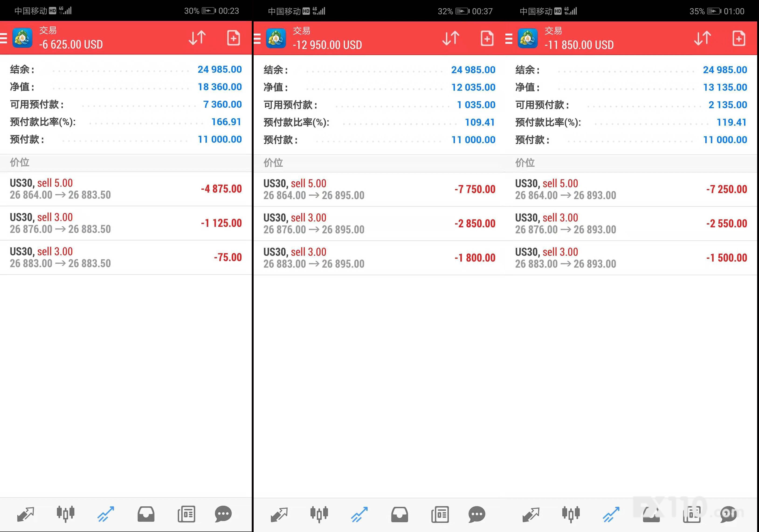
Task: Open the US30 sell 5.00 position showing -4 875.00
Action: coord(126,189)
